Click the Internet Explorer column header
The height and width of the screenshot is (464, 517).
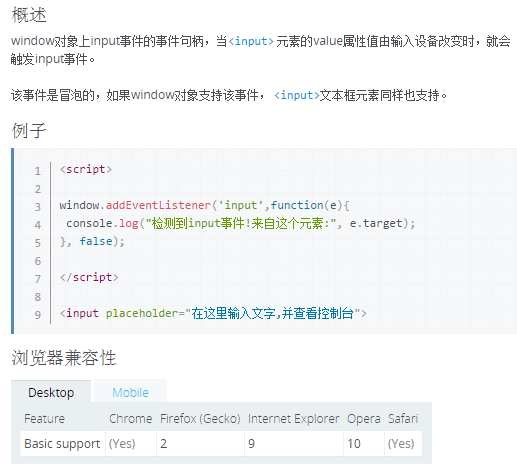tap(293, 419)
